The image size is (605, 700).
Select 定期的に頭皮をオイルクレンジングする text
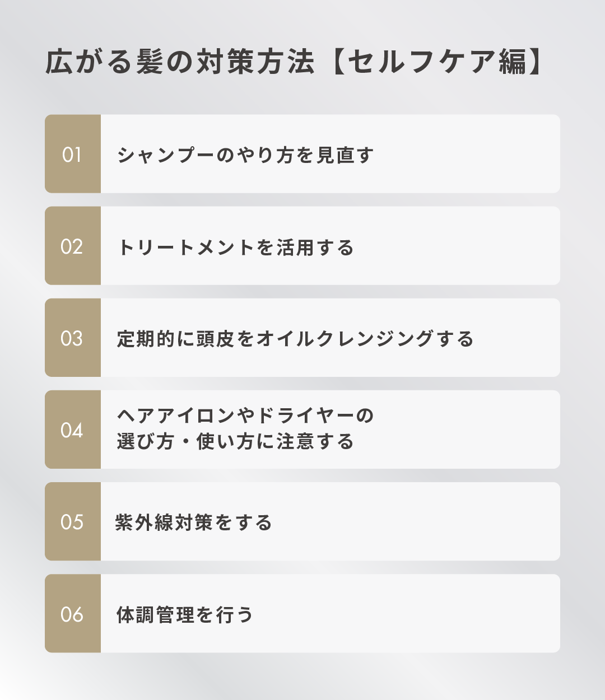pyautogui.click(x=295, y=339)
